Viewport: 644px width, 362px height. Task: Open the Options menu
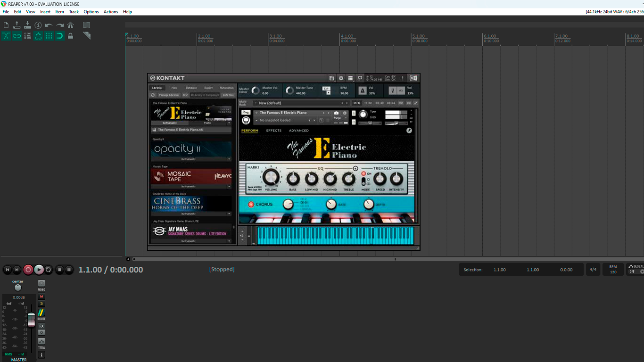(91, 12)
